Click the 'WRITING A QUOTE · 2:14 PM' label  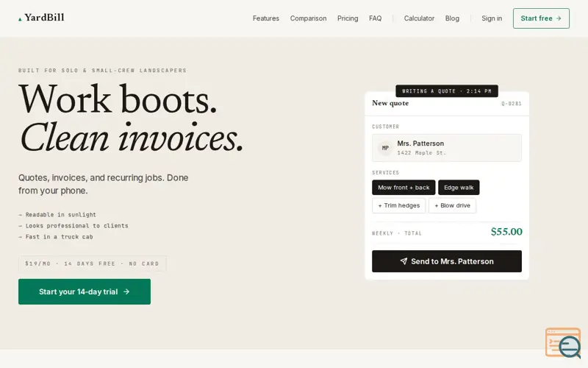pos(447,91)
